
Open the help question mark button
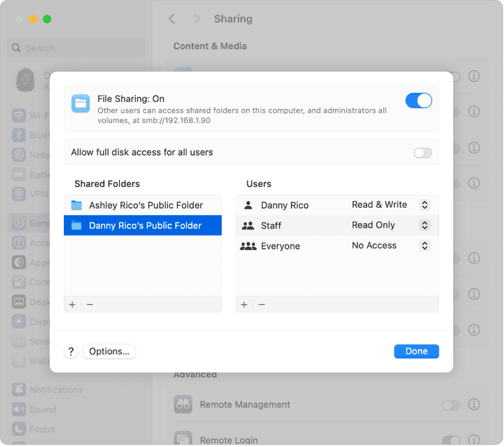(71, 352)
